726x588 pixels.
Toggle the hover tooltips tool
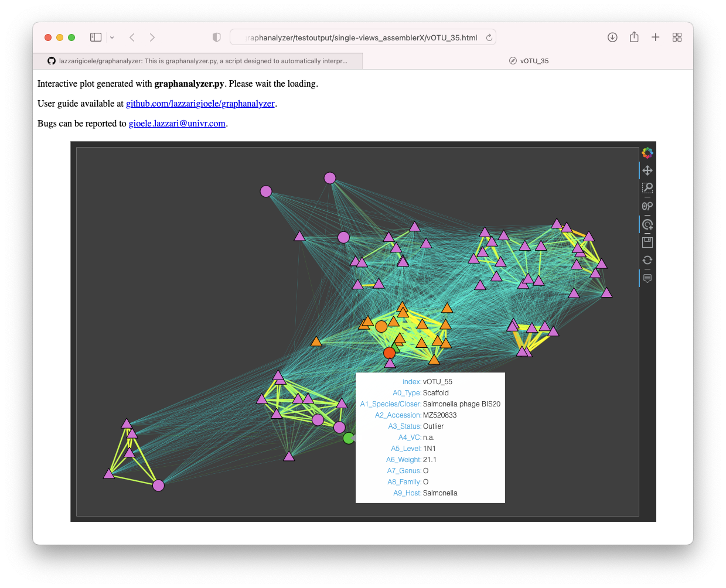[x=647, y=278]
